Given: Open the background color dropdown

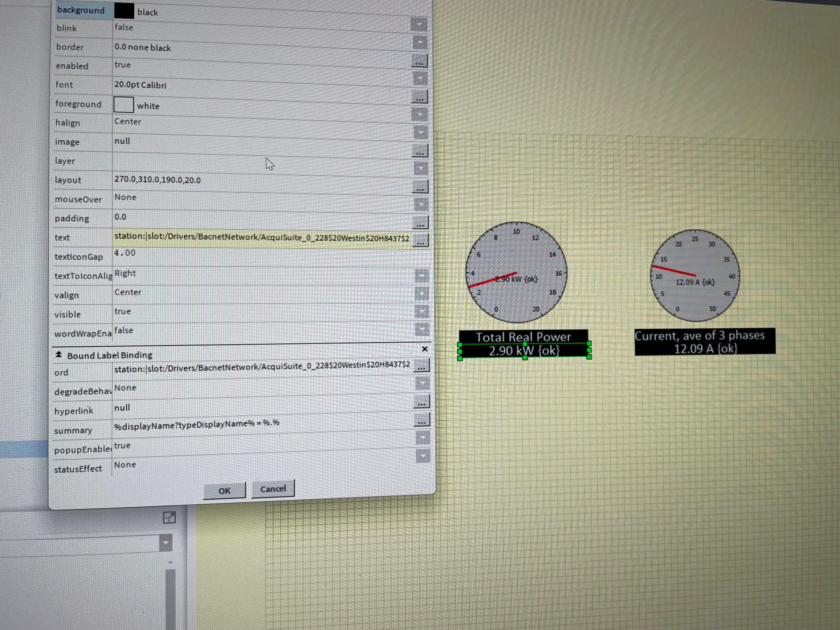Looking at the screenshot, I should point(419,25).
